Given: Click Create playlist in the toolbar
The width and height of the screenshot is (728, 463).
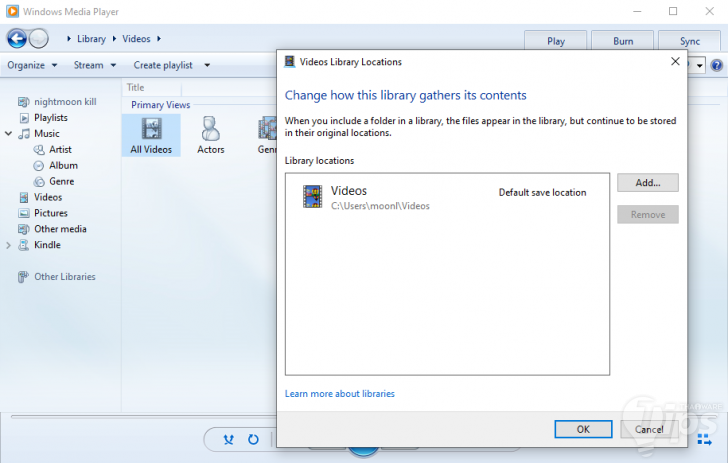Looking at the screenshot, I should [163, 65].
